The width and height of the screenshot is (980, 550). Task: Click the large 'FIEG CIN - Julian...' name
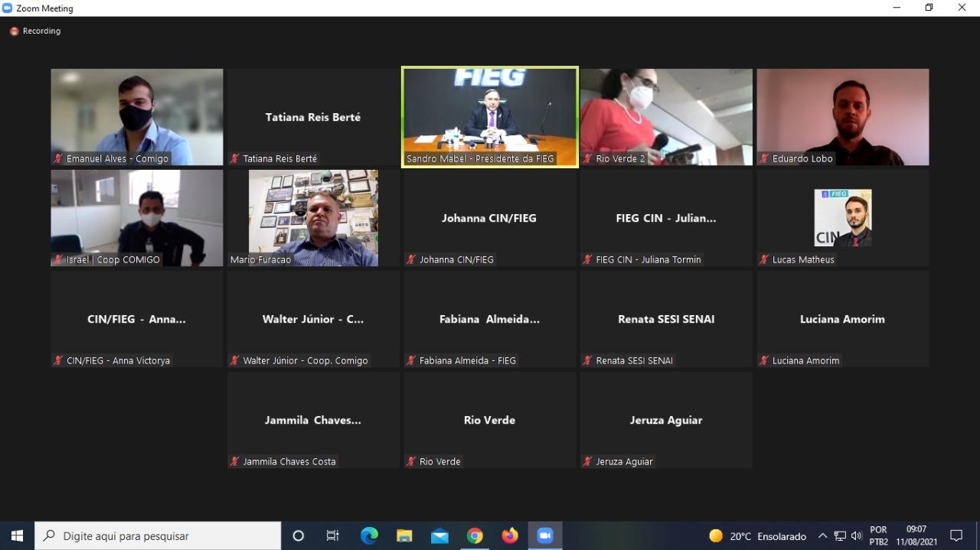(666, 218)
